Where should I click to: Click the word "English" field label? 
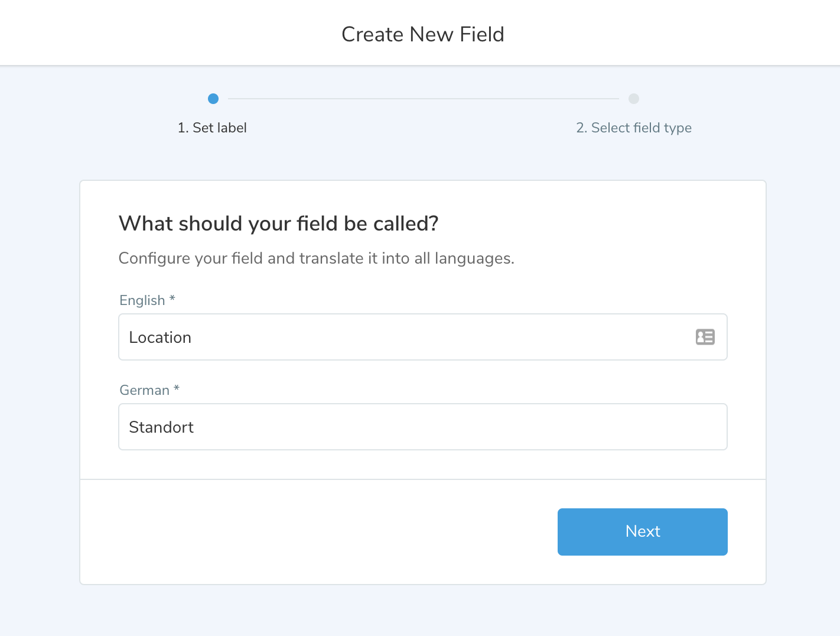point(142,300)
